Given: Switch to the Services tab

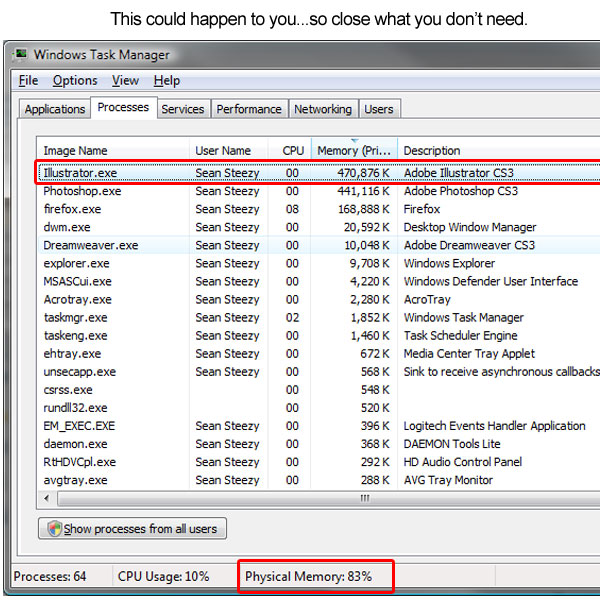Looking at the screenshot, I should click(183, 109).
